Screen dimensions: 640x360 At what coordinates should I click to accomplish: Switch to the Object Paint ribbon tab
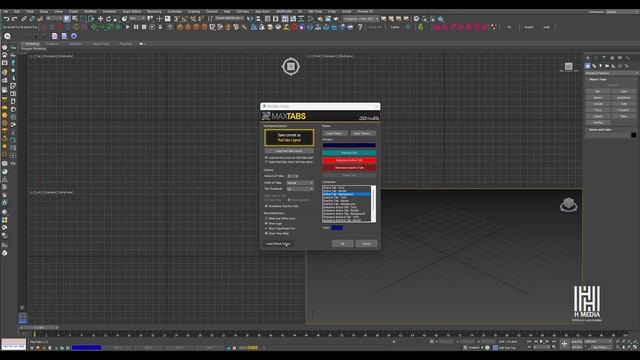[101, 44]
